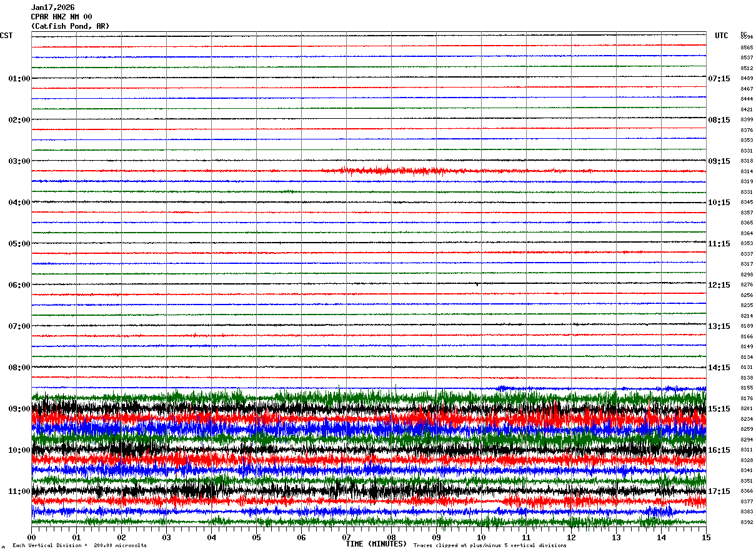The height and width of the screenshot is (554, 756).
Task: Click the 03:00 CST time label
Action: point(19,161)
